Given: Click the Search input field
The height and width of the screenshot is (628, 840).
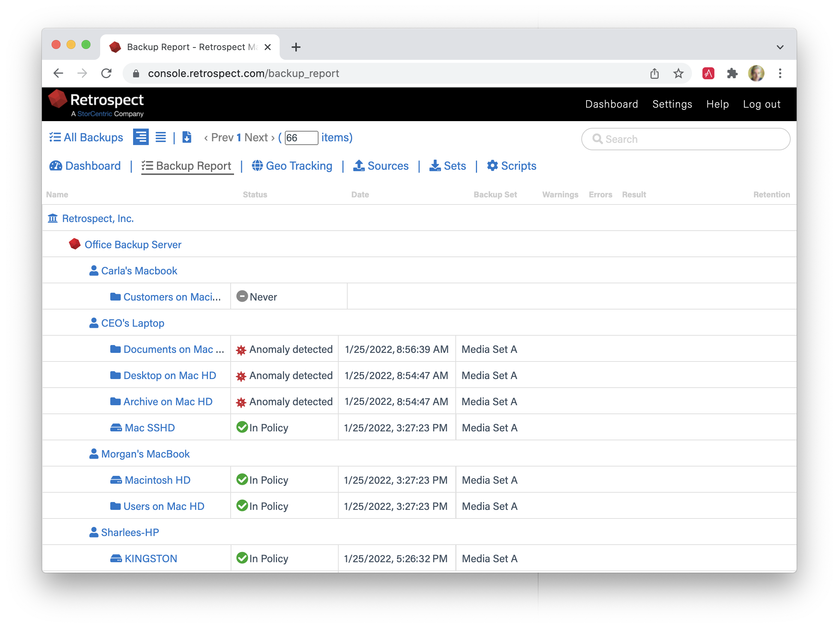Looking at the screenshot, I should pos(686,139).
